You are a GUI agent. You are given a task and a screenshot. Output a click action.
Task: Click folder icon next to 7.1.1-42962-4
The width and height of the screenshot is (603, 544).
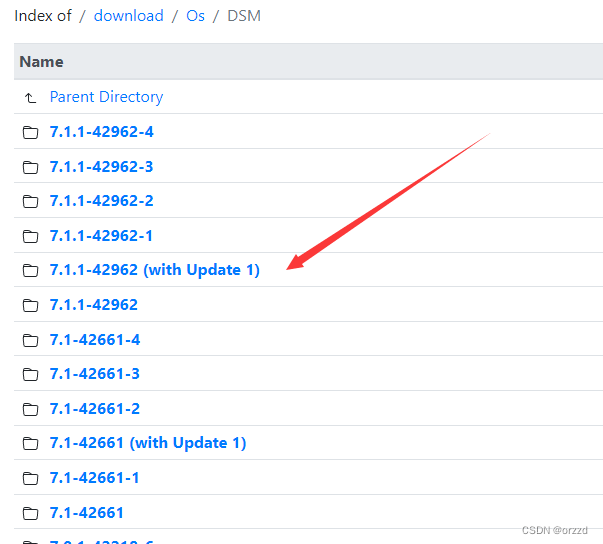(x=30, y=133)
